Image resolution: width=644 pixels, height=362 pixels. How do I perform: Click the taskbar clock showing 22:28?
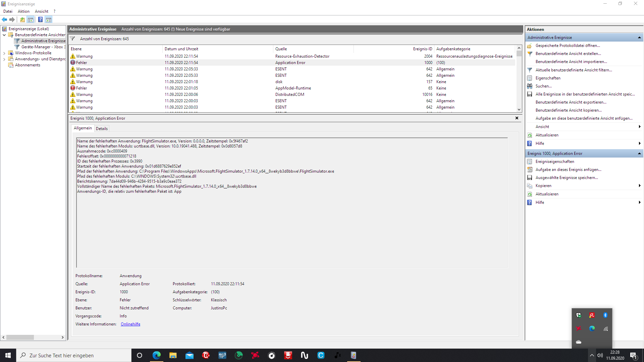(615, 355)
